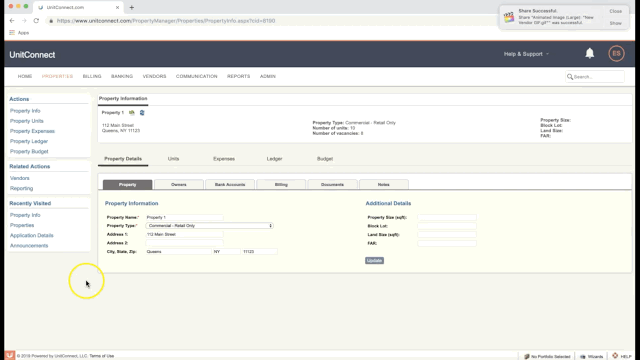Open the COMMUNICATION menu

196,76
